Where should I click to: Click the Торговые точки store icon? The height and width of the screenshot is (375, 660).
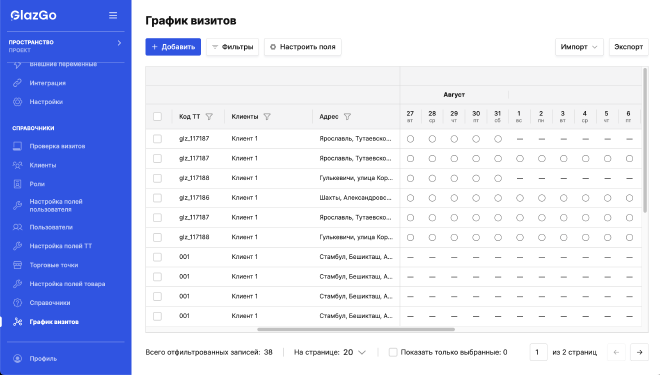pyautogui.click(x=17, y=265)
